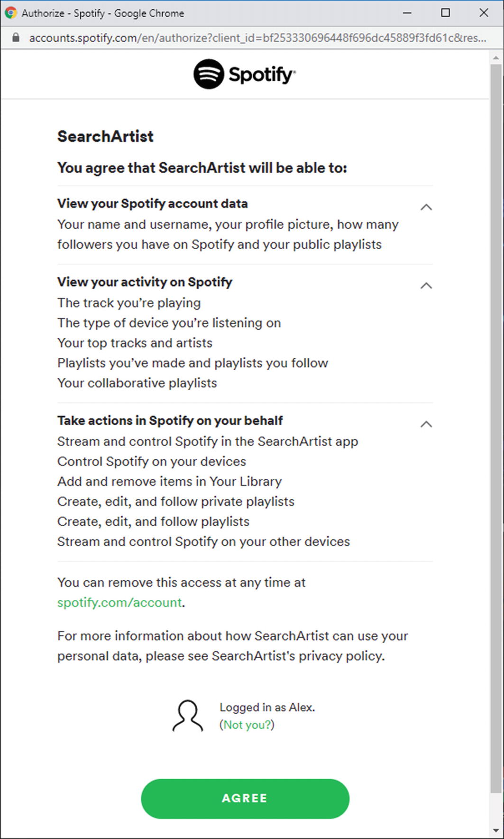
Task: Collapse the Spotify account data section chevron
Action: [426, 207]
